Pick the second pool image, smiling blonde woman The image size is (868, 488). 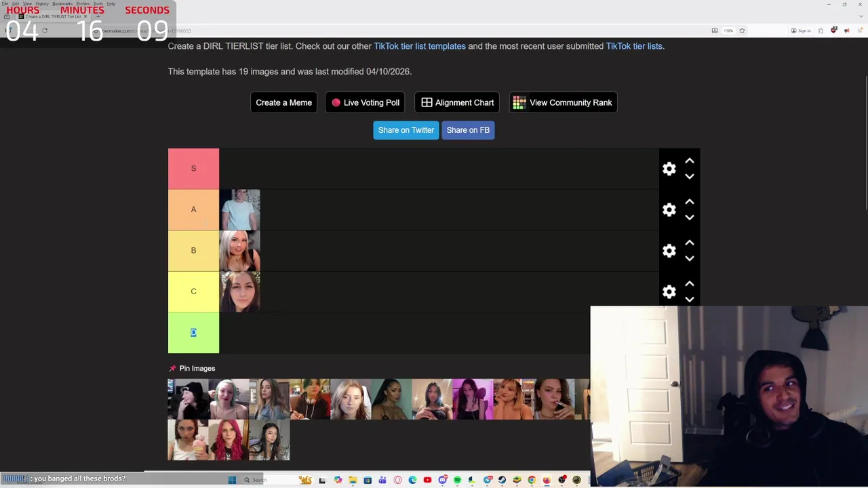coord(229,399)
